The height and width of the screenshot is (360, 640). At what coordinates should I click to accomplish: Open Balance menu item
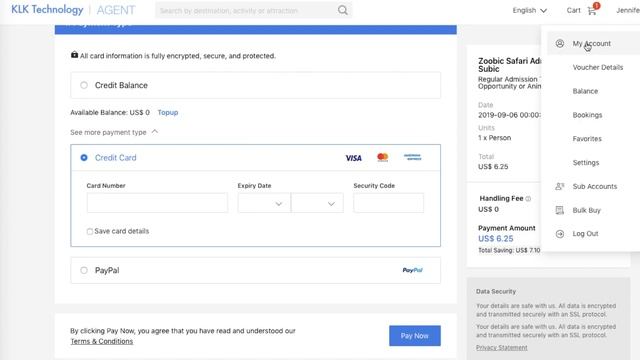pyautogui.click(x=585, y=91)
